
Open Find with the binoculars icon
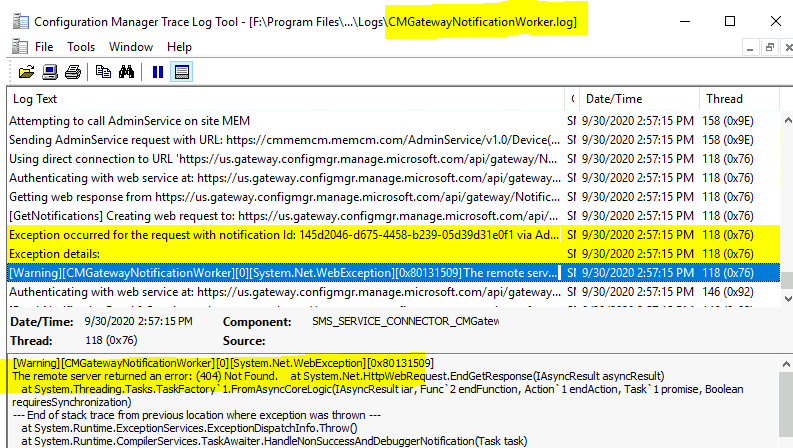(x=126, y=72)
